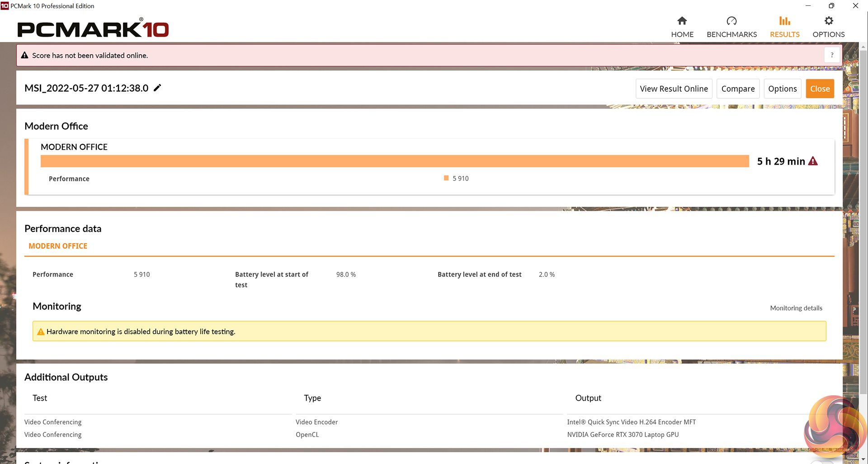Screen dimensions: 868x464
Task: Open the Benchmarks gauge icon
Action: click(731, 21)
